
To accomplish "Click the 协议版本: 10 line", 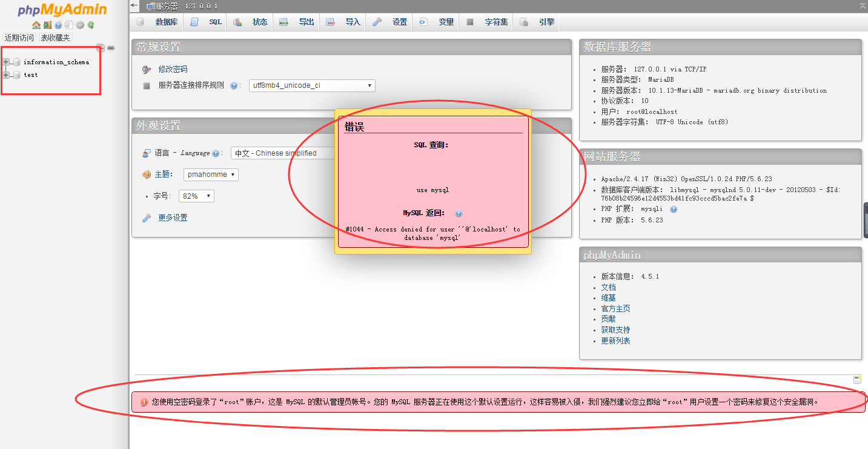I will click(x=624, y=101).
